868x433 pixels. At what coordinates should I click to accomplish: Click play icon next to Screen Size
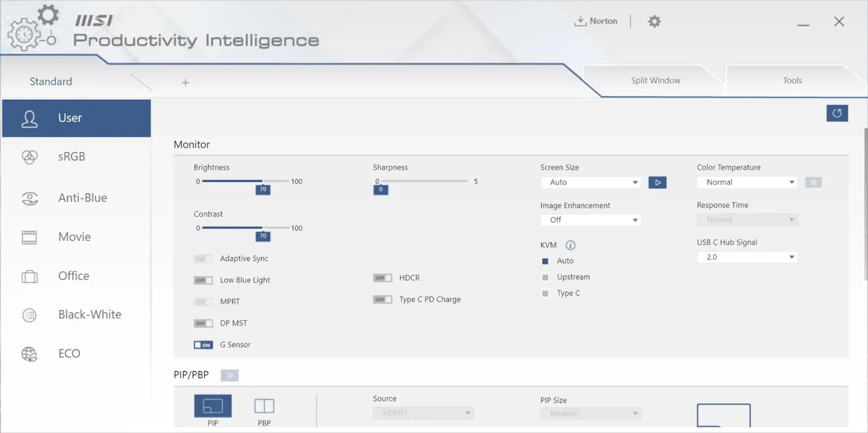657,183
